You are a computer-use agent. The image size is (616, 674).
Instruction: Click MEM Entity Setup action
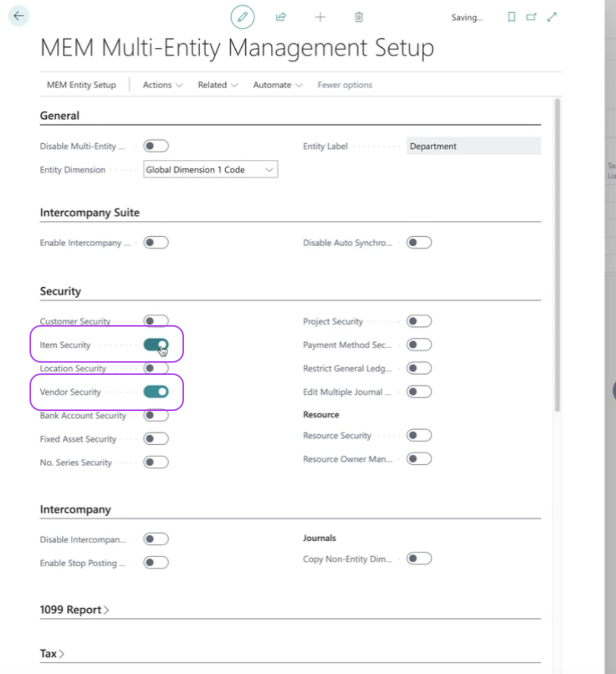81,85
